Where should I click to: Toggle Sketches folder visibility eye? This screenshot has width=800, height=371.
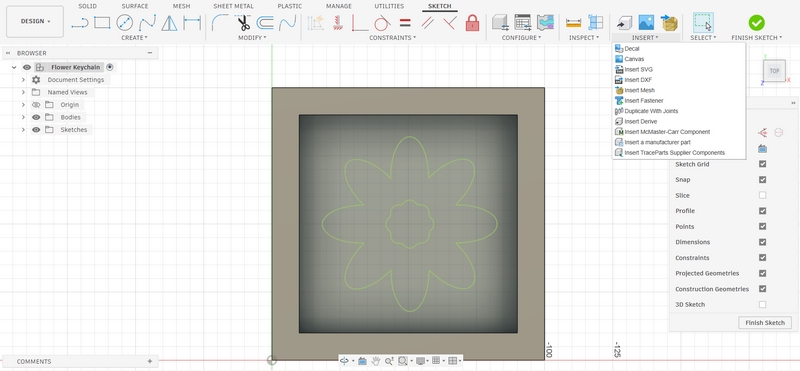point(36,130)
